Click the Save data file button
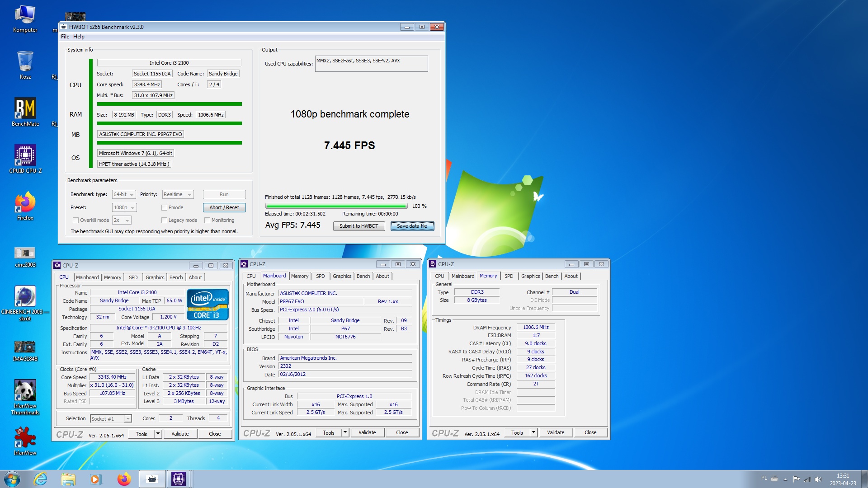 click(x=412, y=226)
